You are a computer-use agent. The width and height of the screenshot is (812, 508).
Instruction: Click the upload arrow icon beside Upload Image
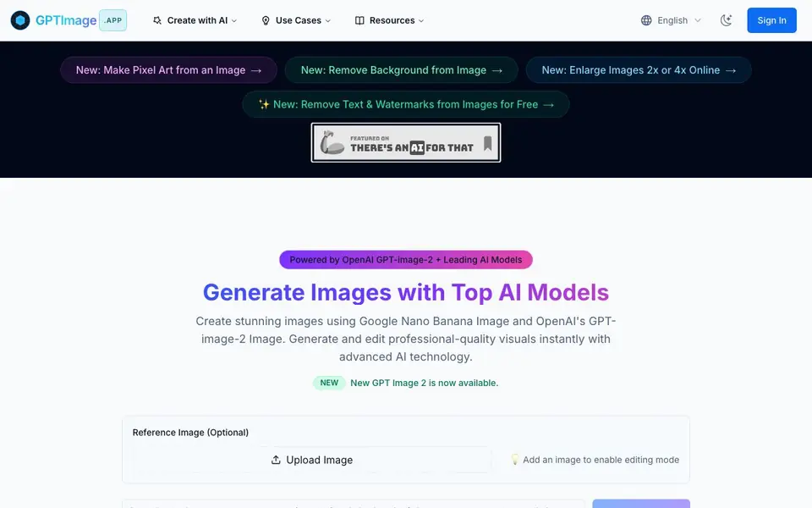click(x=276, y=460)
